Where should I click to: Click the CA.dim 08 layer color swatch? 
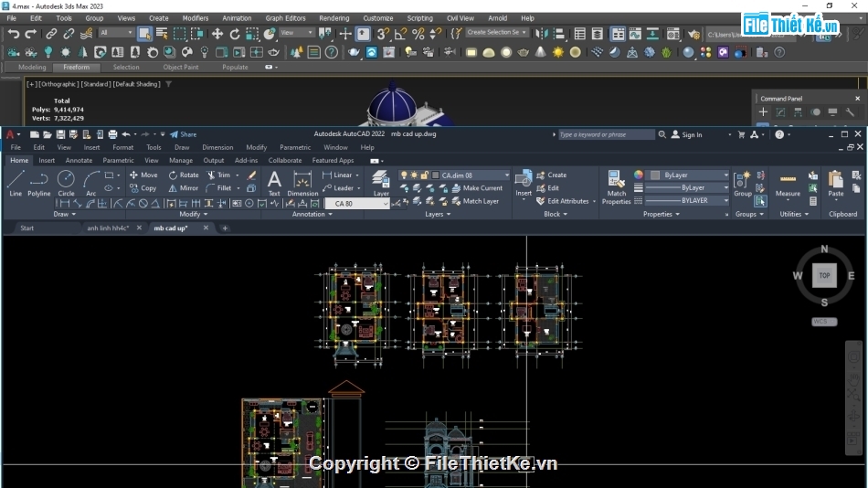435,175
